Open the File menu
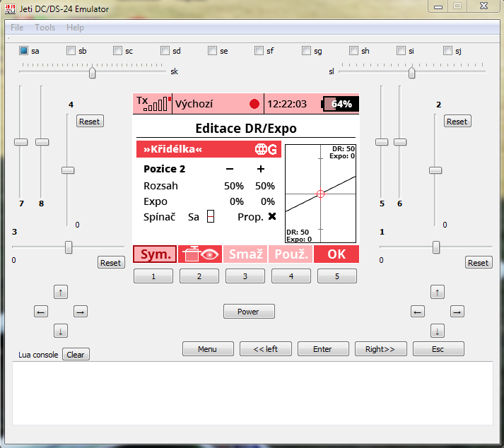504x448 pixels. click(x=17, y=28)
